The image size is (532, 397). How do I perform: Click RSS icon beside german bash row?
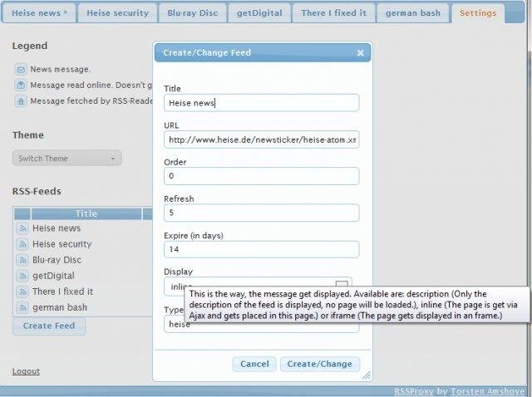(22, 307)
